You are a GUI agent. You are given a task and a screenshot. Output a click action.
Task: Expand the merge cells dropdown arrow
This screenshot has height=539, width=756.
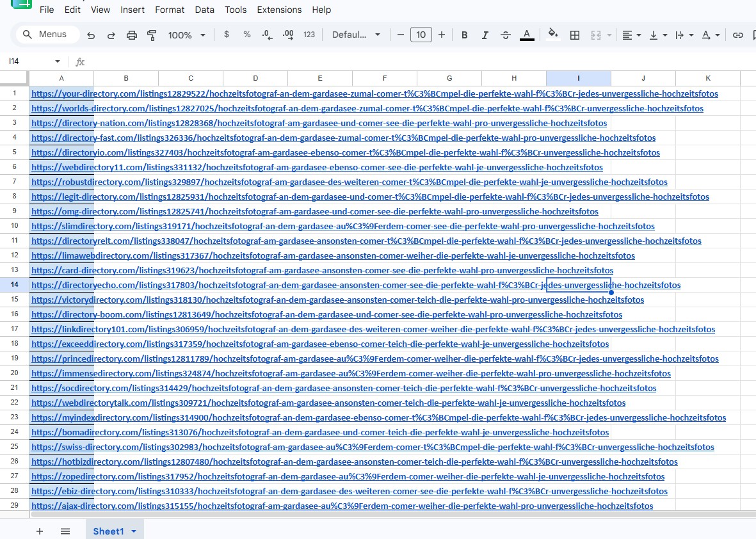(609, 35)
